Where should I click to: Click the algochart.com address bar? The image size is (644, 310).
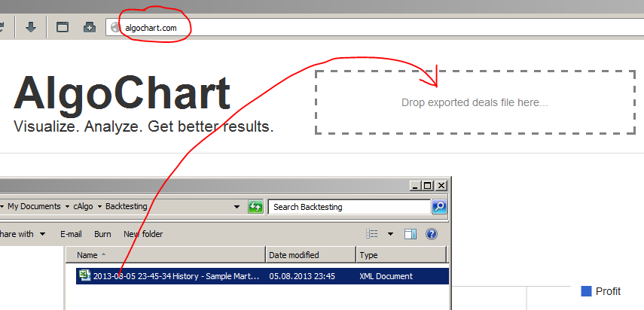374,28
